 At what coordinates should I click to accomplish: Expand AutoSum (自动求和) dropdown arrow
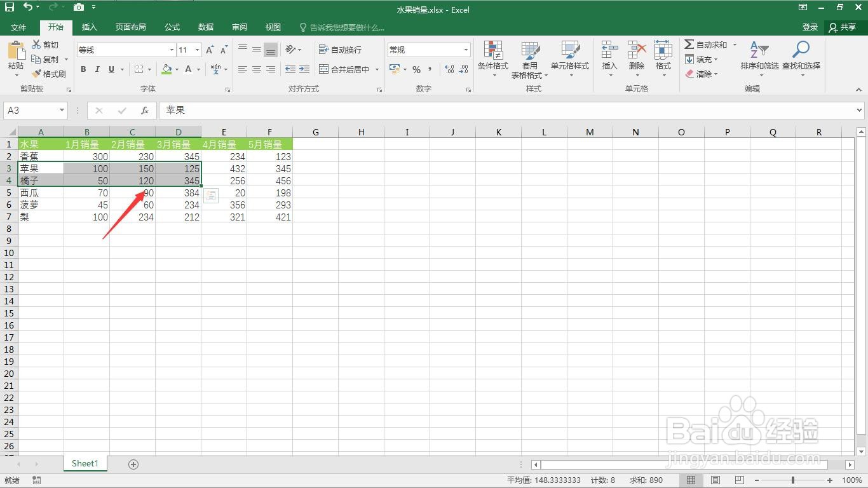coord(735,44)
